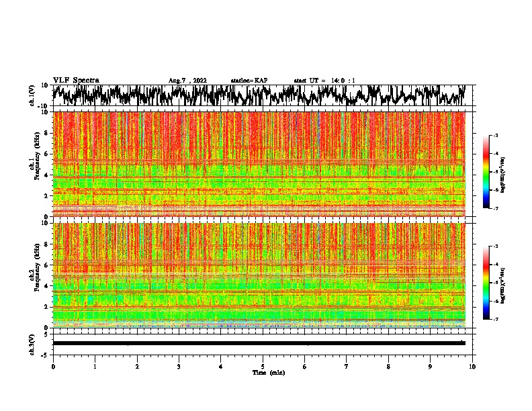Click the "-7" label on ch.2 color scale
The image size is (532, 411).
(x=496, y=319)
